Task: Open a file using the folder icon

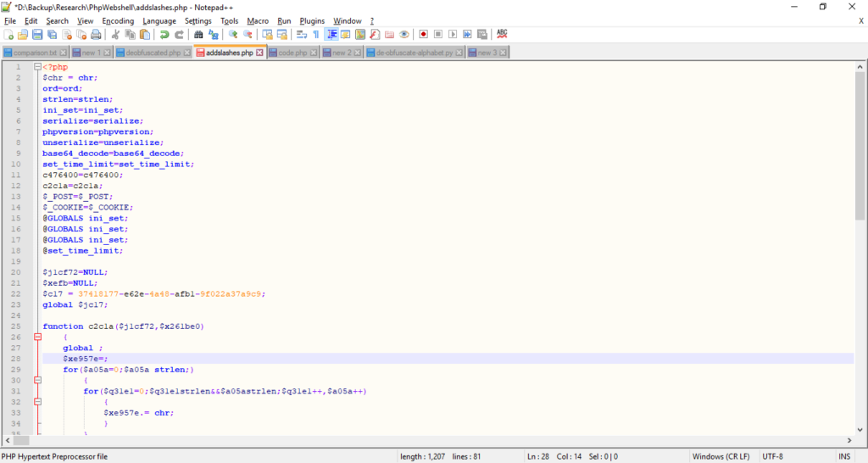Action: [x=23, y=34]
